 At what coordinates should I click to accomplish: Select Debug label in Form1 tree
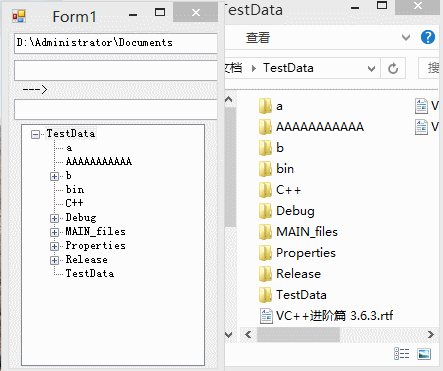tap(81, 218)
